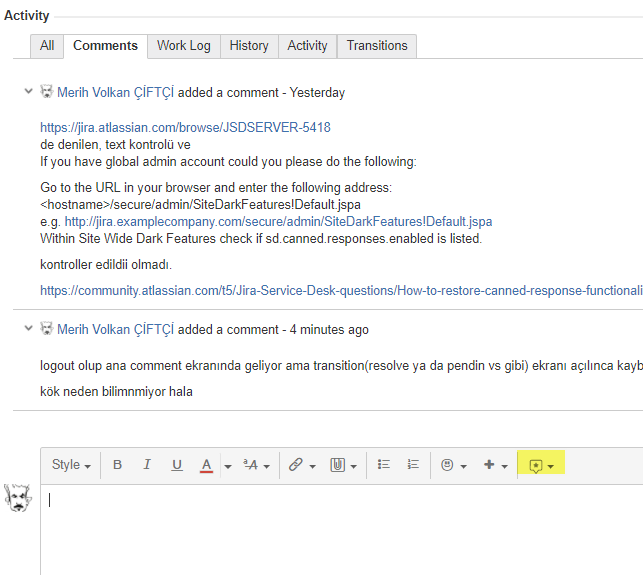Open the Work Log tab
This screenshot has height=575, width=643.
[184, 46]
